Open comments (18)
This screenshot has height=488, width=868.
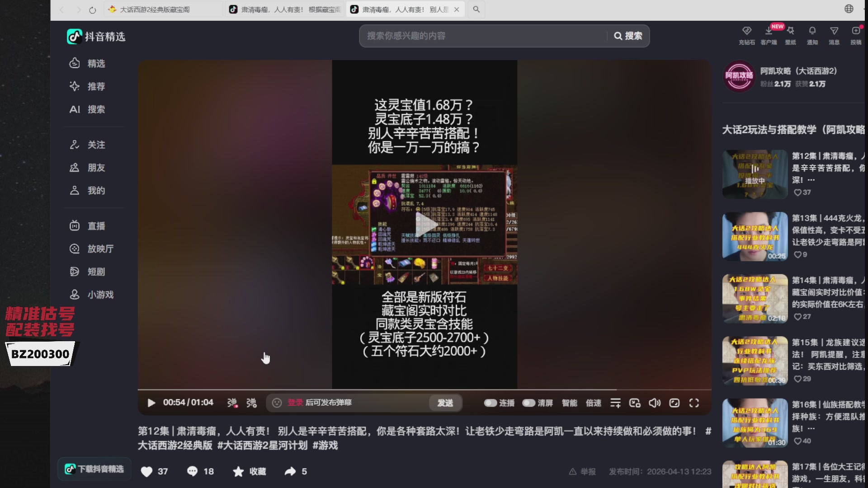(x=200, y=471)
